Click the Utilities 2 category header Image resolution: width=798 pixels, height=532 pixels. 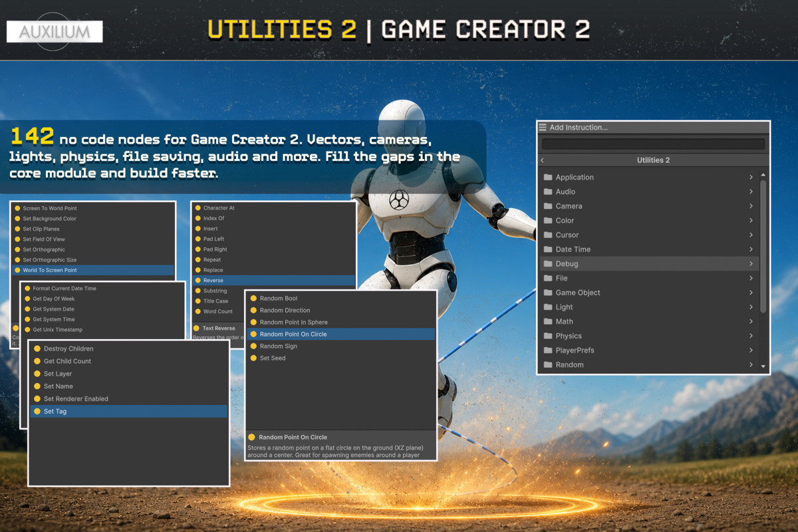click(x=653, y=160)
